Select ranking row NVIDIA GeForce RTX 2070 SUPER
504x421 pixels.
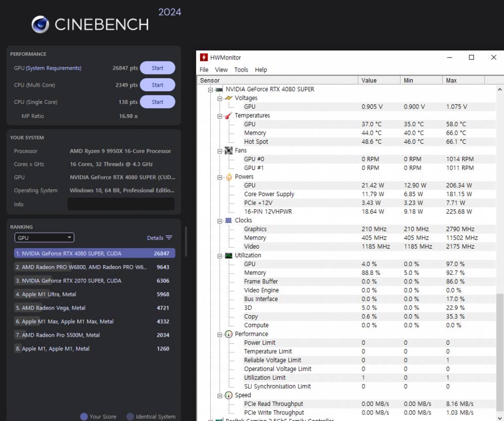tap(95, 280)
